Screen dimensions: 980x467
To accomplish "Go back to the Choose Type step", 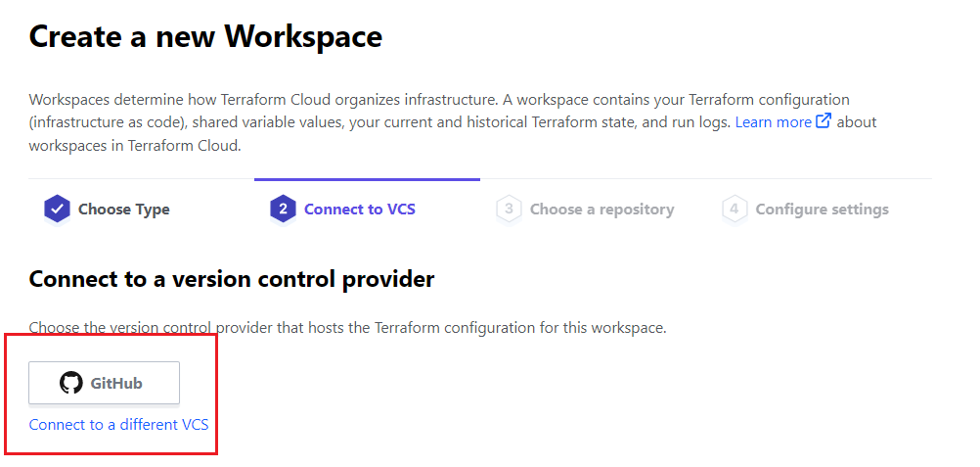I will tap(124, 210).
